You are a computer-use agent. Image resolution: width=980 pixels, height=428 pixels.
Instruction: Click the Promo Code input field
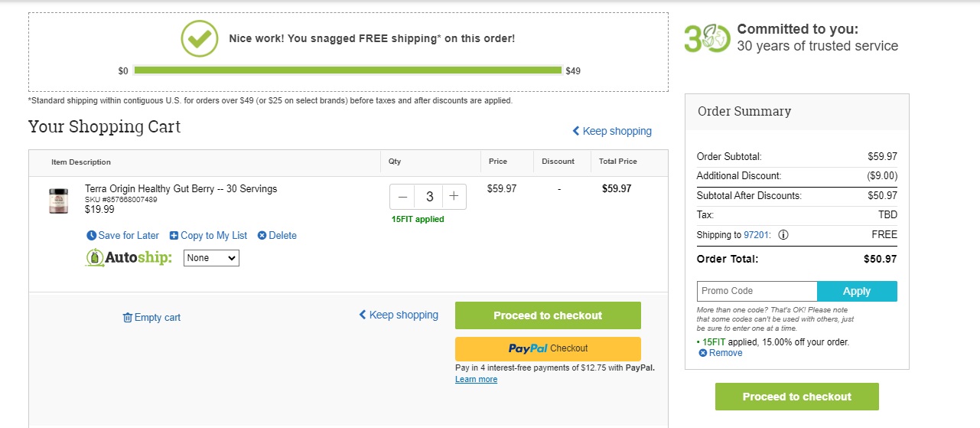tap(757, 291)
